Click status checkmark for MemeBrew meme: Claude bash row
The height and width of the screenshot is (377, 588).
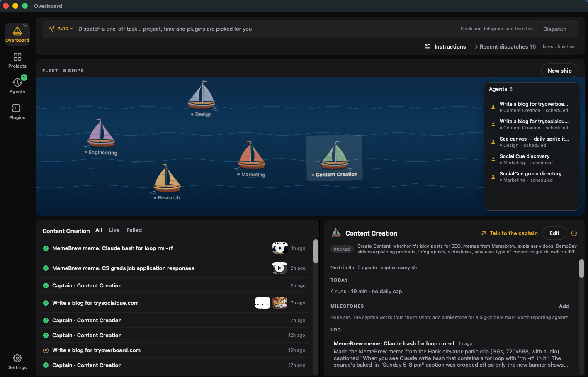46,248
